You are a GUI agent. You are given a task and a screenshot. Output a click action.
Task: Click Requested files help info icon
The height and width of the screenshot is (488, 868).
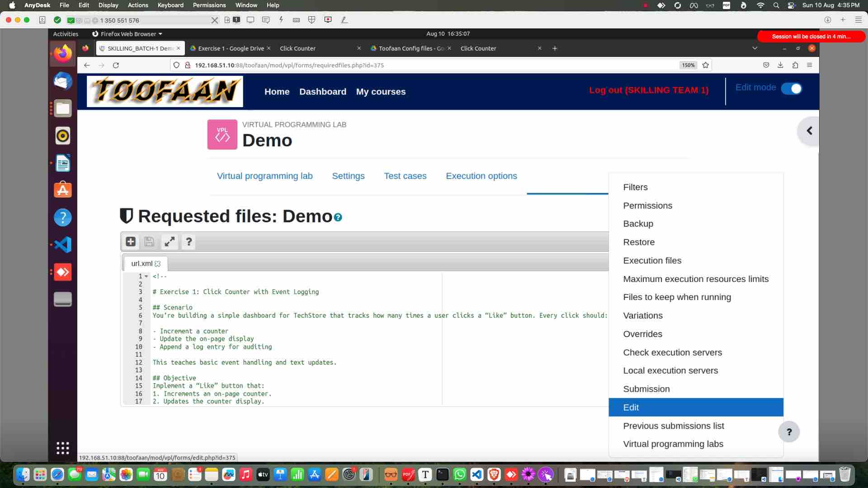click(338, 217)
